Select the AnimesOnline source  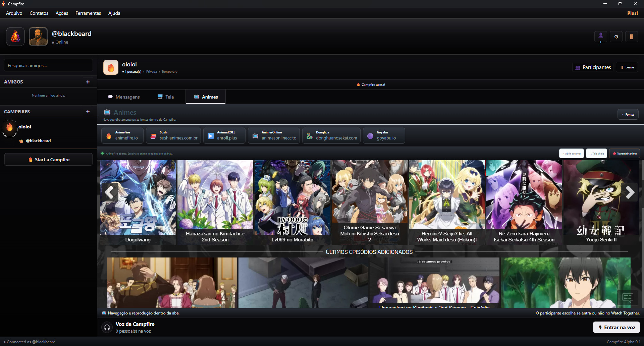(274, 135)
